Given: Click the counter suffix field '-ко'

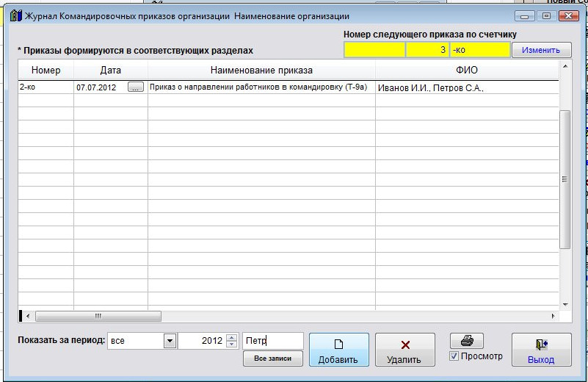Looking at the screenshot, I should click(480, 50).
